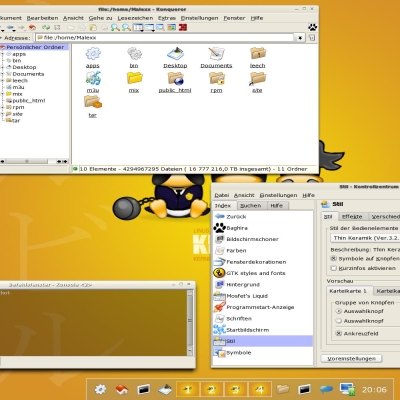Click Zurück in the Kontrollzentrum list
Image resolution: width=400 pixels, height=400 pixels.
[263, 217]
